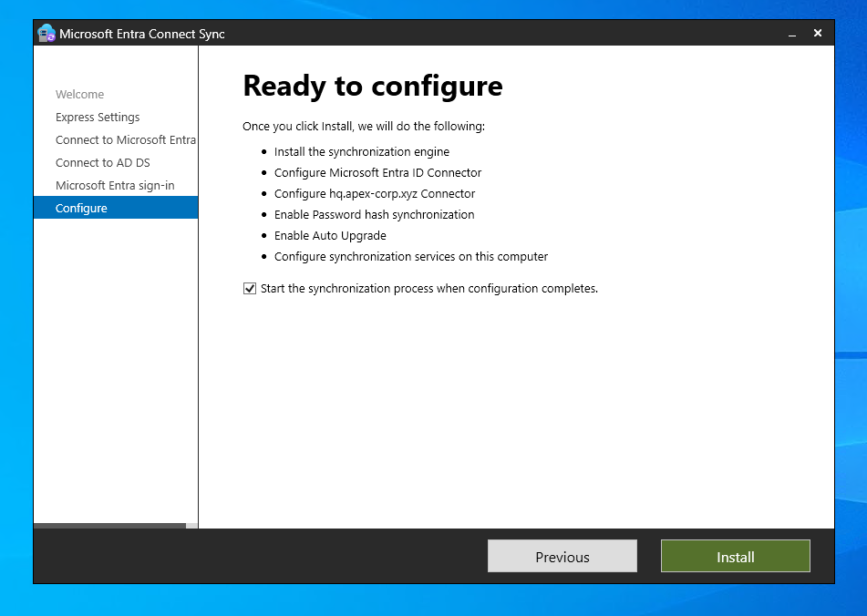
Task: Click 'Enable Auto Upgrade' text
Action: tap(330, 236)
